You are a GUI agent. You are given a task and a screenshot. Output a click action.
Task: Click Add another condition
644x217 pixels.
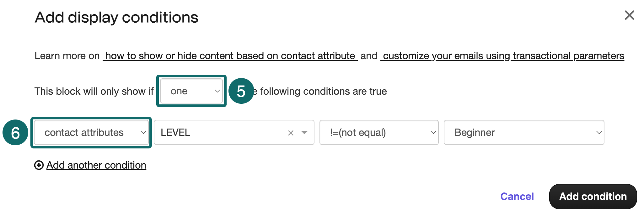[x=96, y=165]
